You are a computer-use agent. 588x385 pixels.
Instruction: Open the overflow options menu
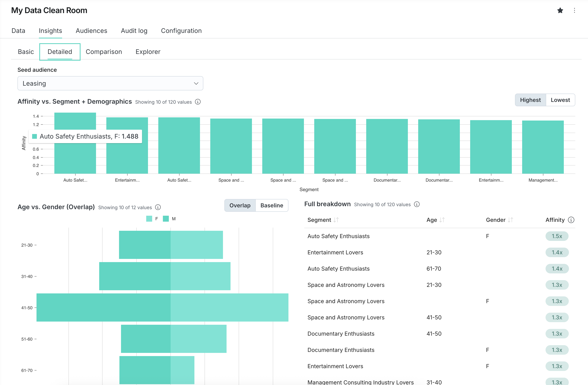[x=575, y=10]
